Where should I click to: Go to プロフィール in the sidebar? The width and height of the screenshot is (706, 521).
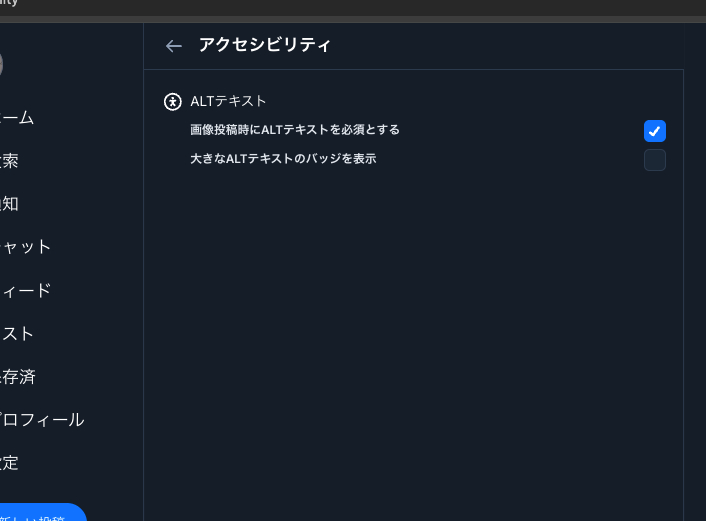41,420
